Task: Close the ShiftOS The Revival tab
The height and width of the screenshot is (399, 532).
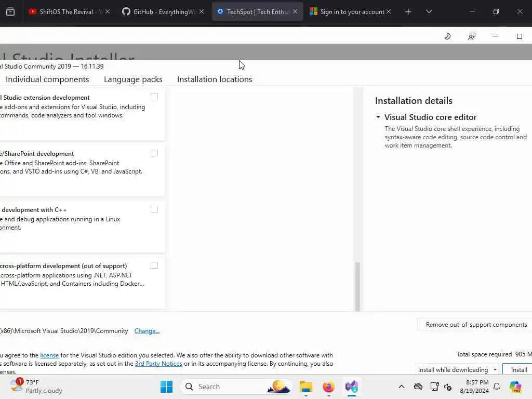Action: [x=108, y=11]
